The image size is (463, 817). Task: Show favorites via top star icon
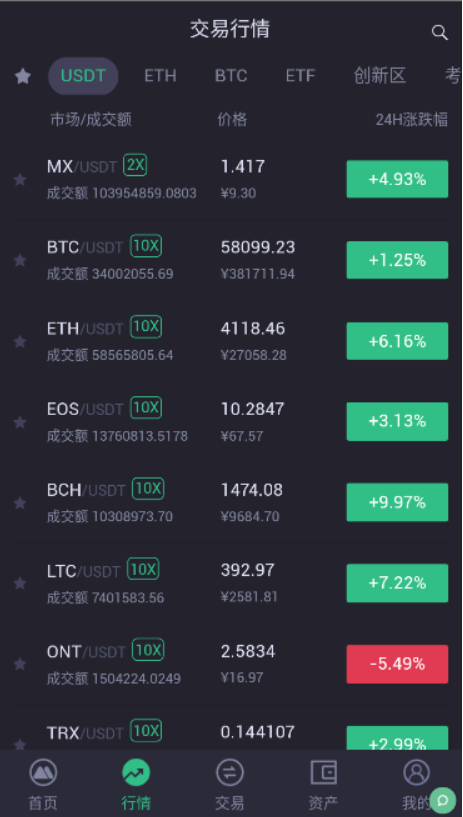[x=22, y=77]
